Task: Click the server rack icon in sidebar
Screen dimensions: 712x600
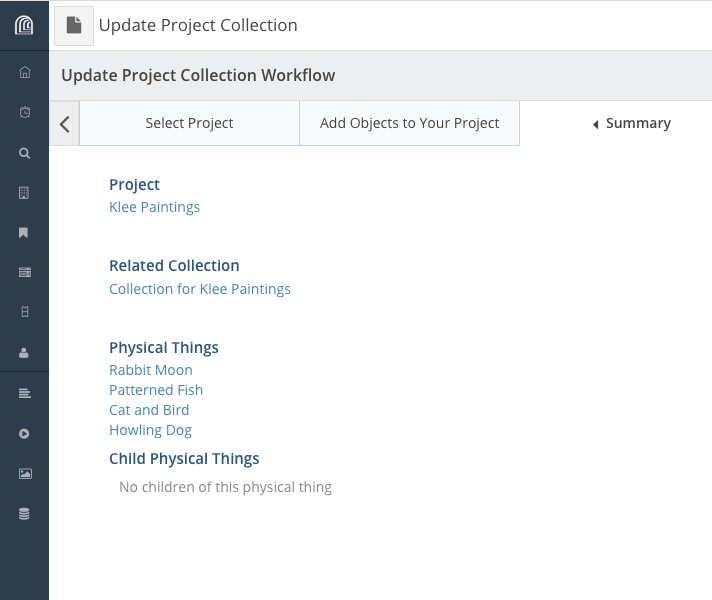Action: [25, 272]
